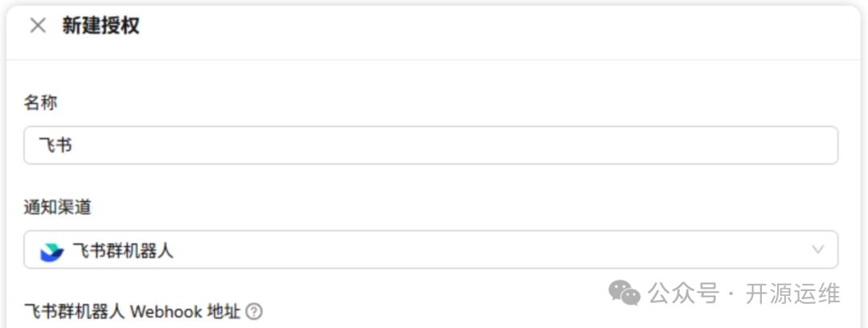Select the 飞书群机器人 text in the dropdown
The width and height of the screenshot is (868, 328).
pos(123,251)
